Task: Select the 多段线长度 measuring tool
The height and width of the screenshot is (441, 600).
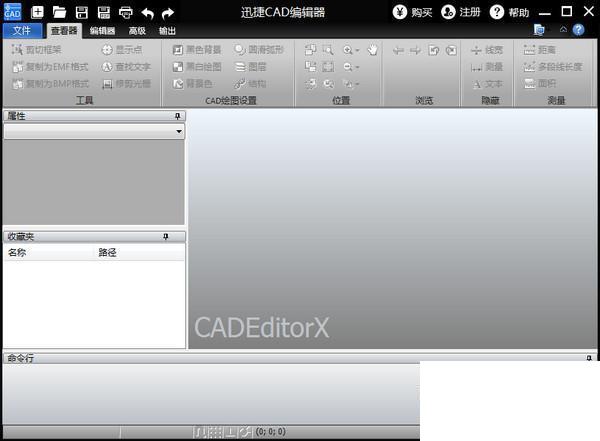Action: pyautogui.click(x=553, y=67)
